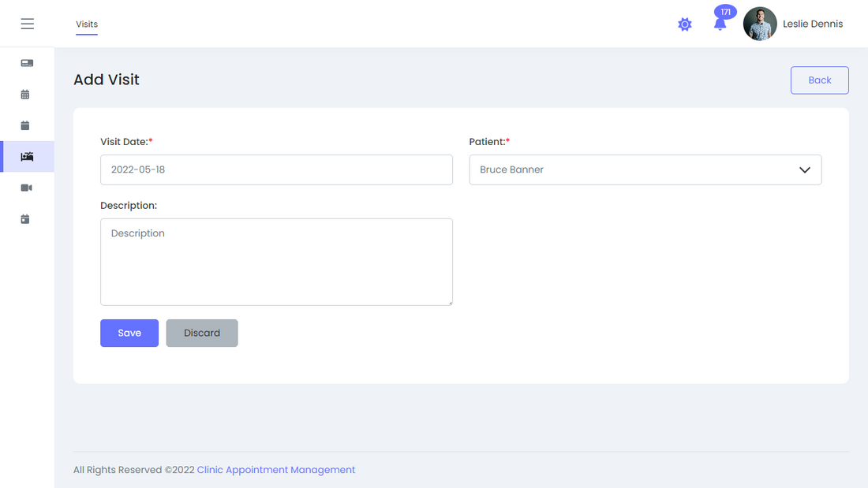Click the calendar day icon in sidebar

tap(25, 219)
